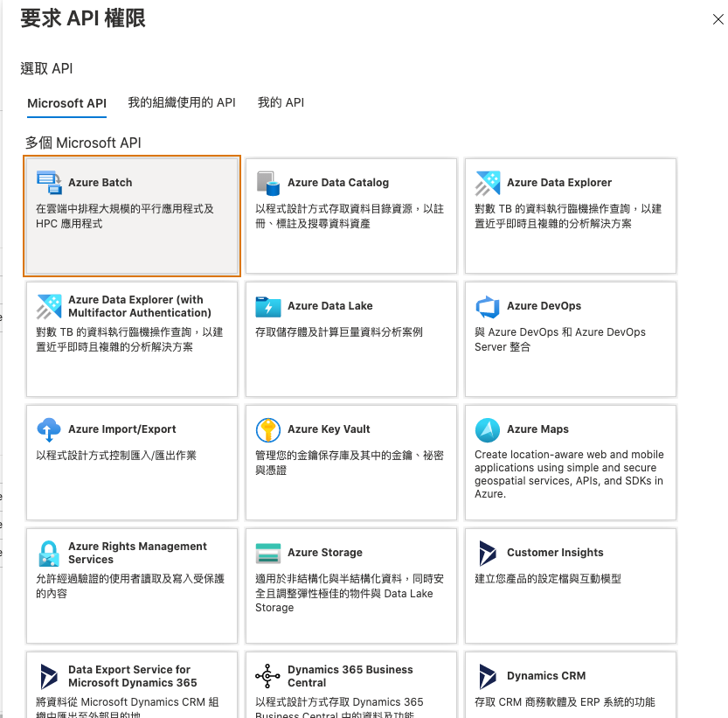This screenshot has width=728, height=718.
Task: Click the Azure Rights Management description text
Action: coord(130,586)
